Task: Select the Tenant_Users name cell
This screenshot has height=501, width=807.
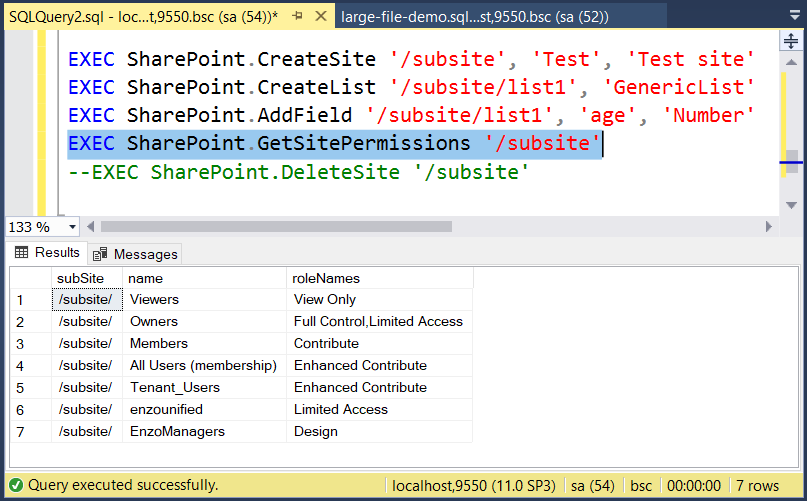Action: [204, 388]
